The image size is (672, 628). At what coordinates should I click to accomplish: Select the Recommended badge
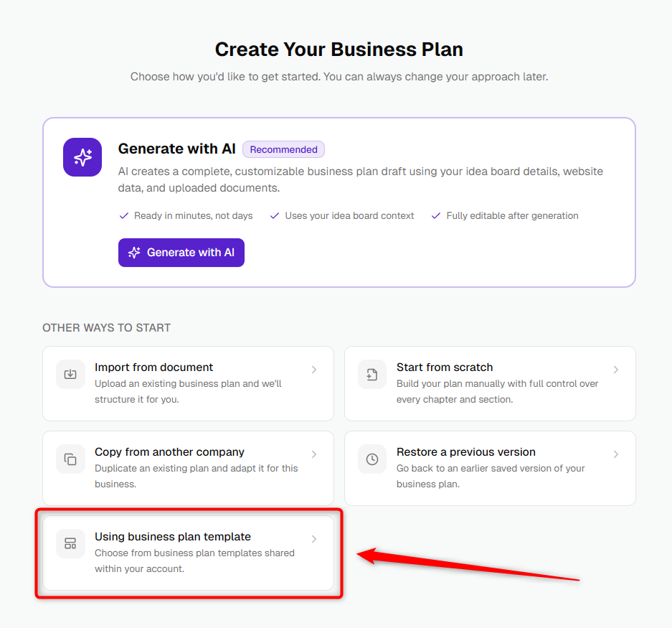[283, 149]
